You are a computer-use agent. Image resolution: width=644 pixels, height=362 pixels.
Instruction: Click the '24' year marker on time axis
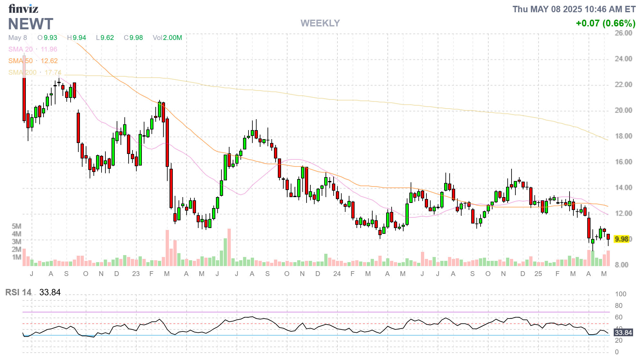click(337, 274)
